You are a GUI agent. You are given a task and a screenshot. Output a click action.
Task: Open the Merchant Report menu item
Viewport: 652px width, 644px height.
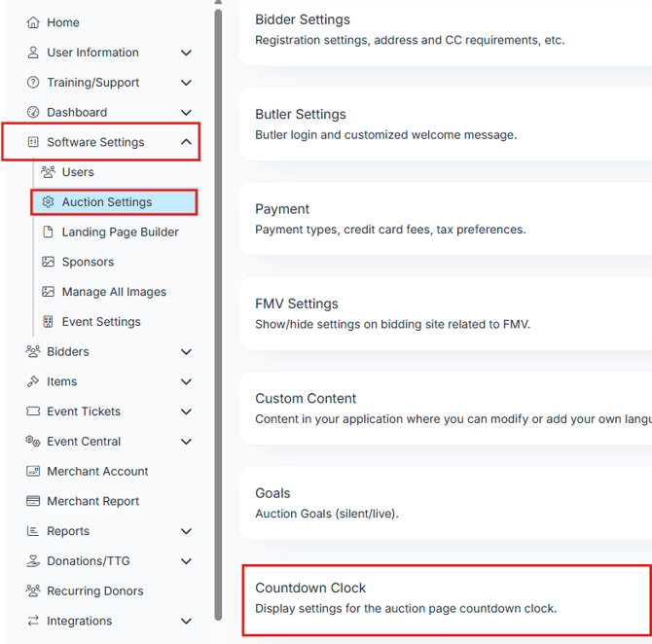pyautogui.click(x=92, y=501)
